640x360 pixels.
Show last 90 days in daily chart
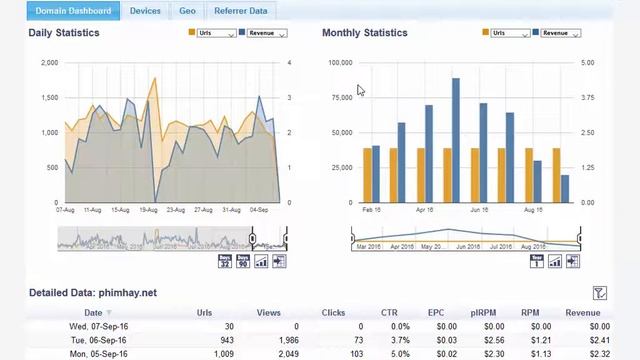point(243,261)
